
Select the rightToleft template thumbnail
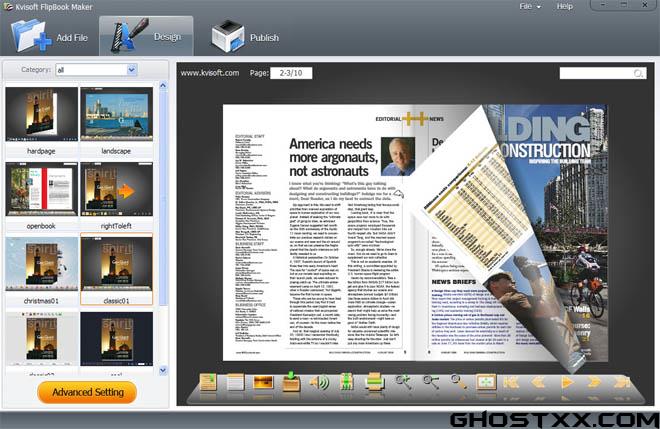[x=116, y=189]
